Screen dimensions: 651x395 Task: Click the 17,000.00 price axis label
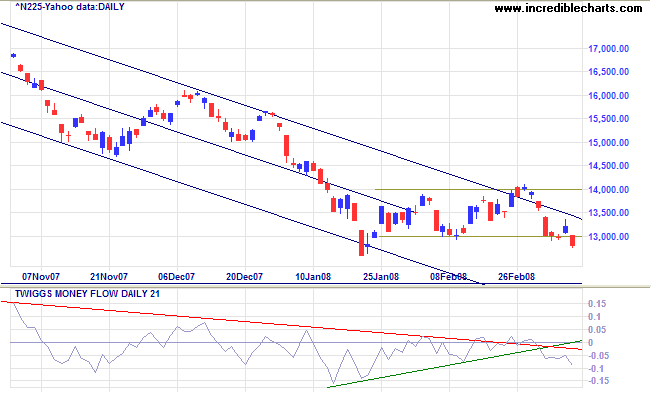[x=609, y=49]
